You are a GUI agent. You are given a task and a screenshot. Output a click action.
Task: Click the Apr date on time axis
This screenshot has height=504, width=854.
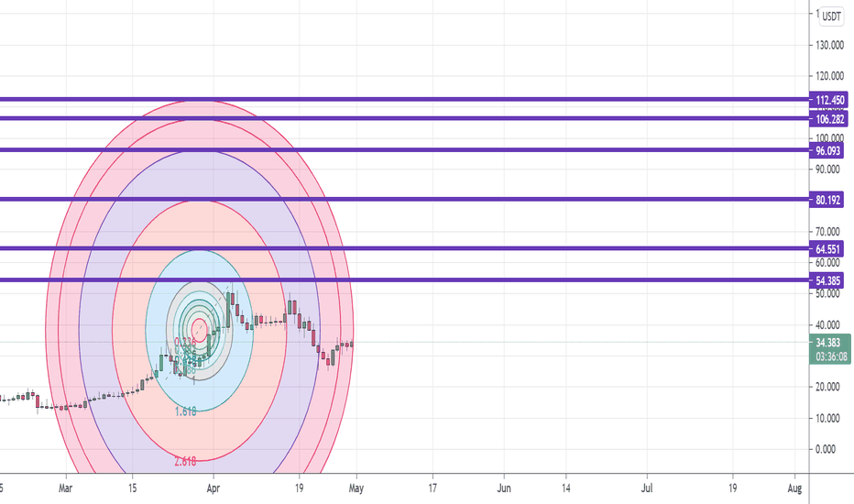point(213,488)
